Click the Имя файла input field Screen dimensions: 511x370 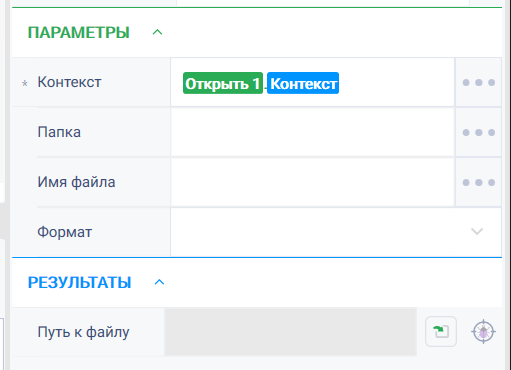tap(313, 182)
